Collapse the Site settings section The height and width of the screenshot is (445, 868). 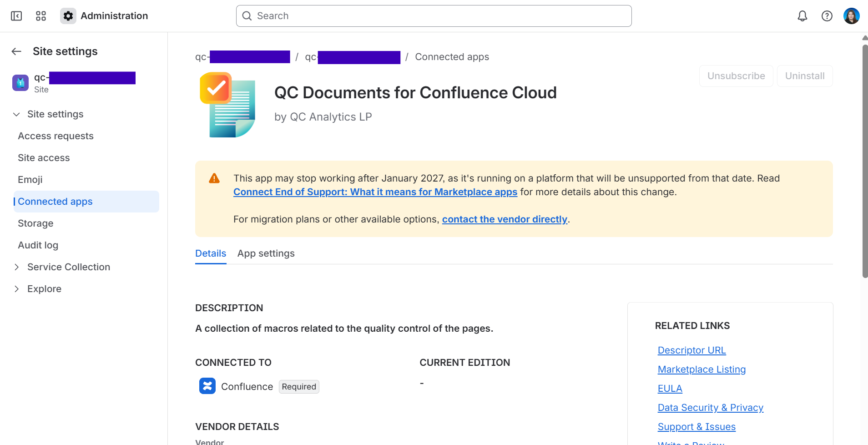[x=17, y=114]
